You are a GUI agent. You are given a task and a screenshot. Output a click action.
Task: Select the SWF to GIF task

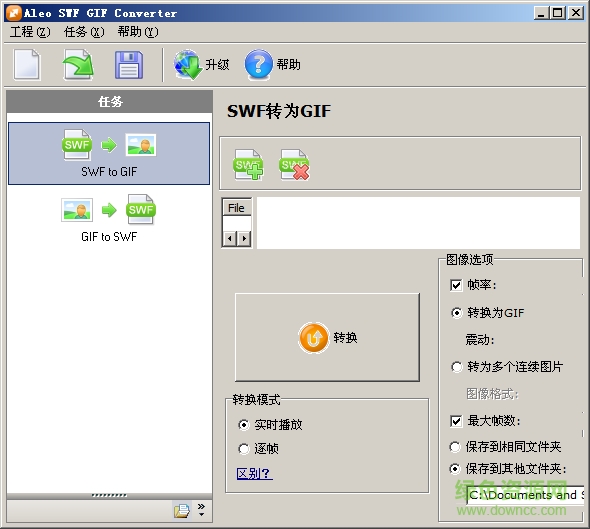[x=109, y=154]
